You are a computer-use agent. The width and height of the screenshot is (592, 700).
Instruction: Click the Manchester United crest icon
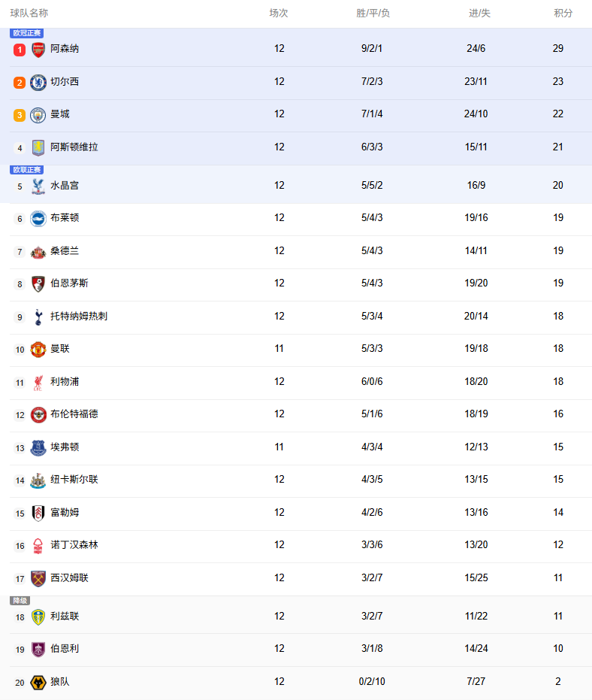click(38, 350)
